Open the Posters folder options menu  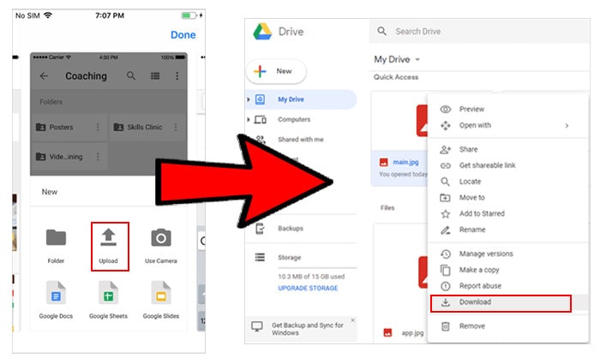point(98,127)
